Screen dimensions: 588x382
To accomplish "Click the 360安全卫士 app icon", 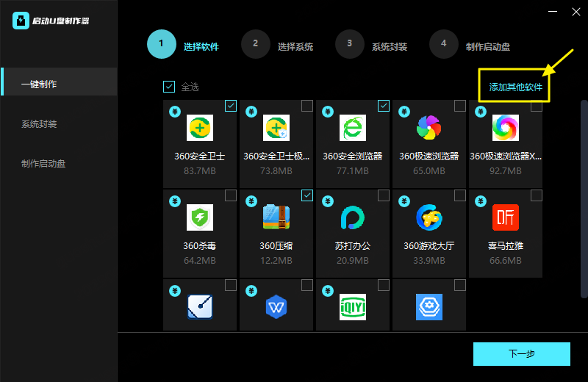I will [200, 129].
